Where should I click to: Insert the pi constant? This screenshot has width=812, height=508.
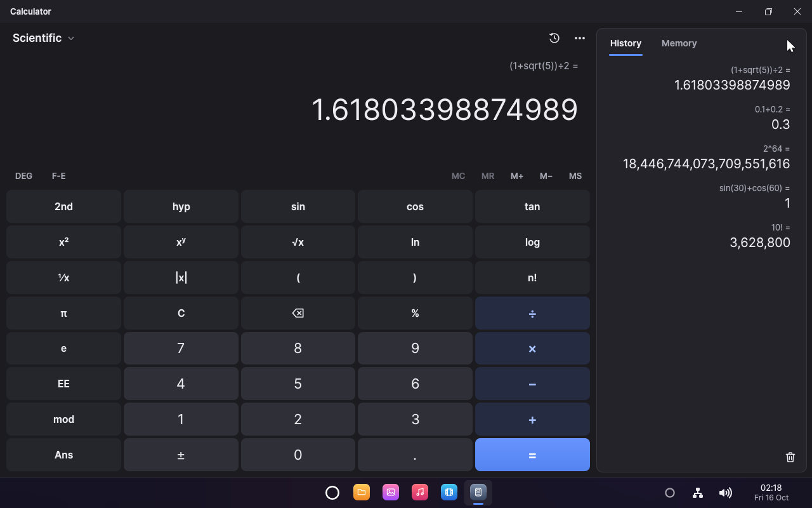pyautogui.click(x=63, y=313)
